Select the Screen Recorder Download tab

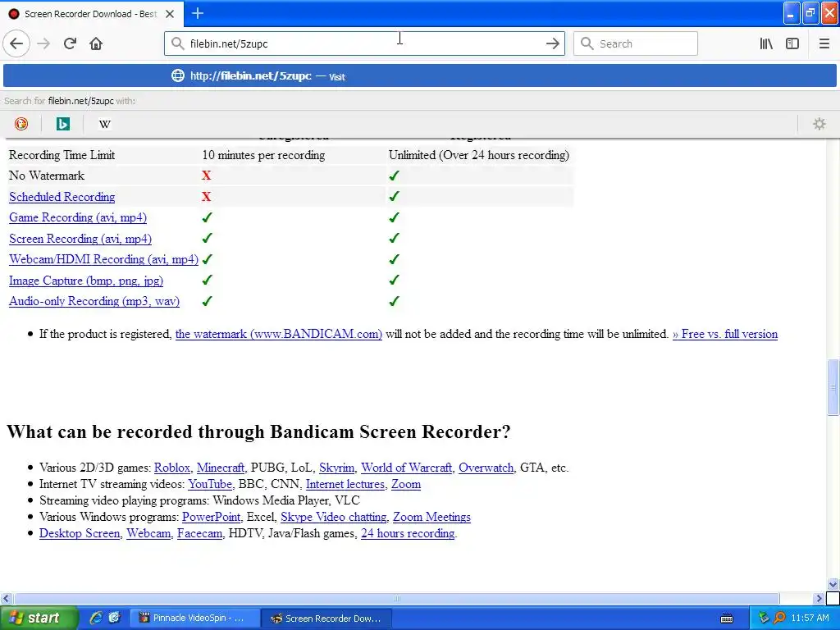92,14
